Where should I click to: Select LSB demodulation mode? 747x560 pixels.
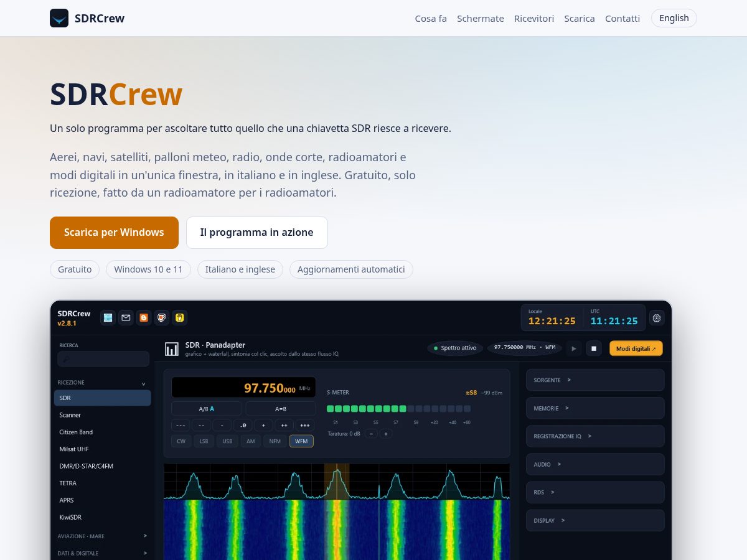pos(204,441)
